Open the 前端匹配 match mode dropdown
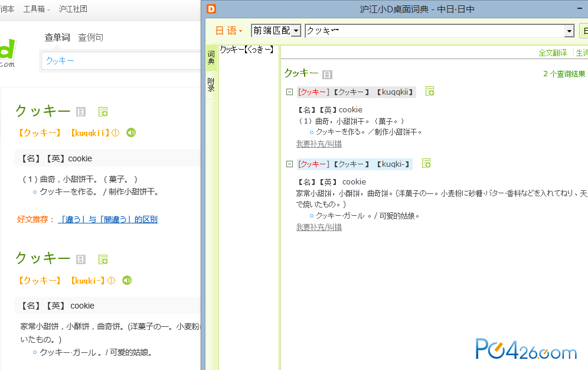 [276, 31]
